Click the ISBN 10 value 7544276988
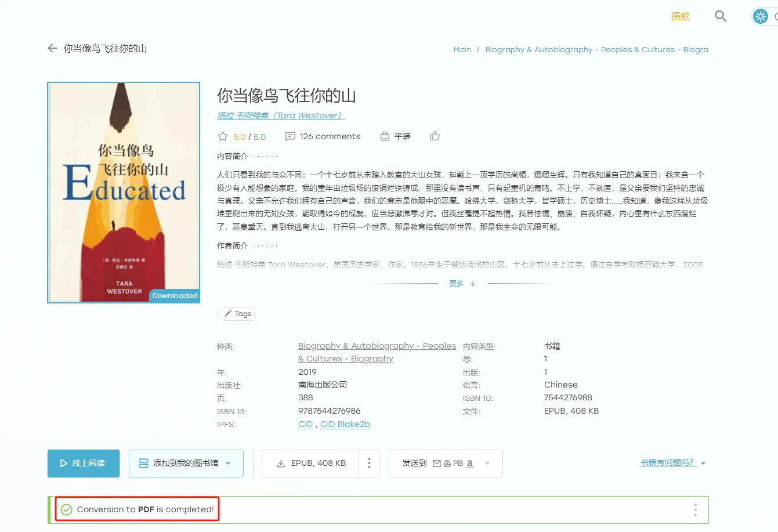 [x=568, y=397]
